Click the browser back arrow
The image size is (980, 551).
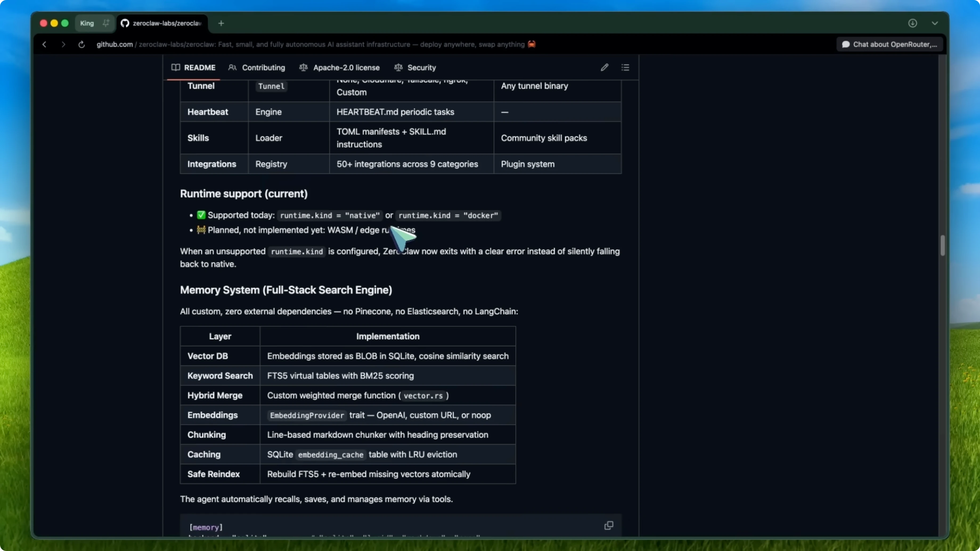[44, 44]
